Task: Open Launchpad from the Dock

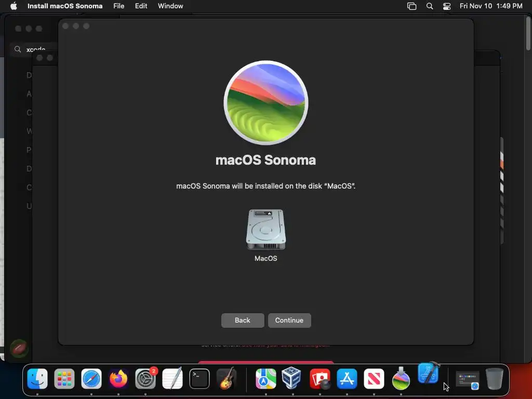Action: (64, 379)
